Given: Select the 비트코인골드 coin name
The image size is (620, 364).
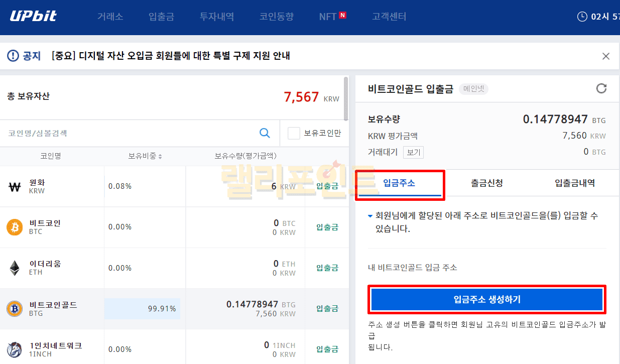Looking at the screenshot, I should (53, 305).
